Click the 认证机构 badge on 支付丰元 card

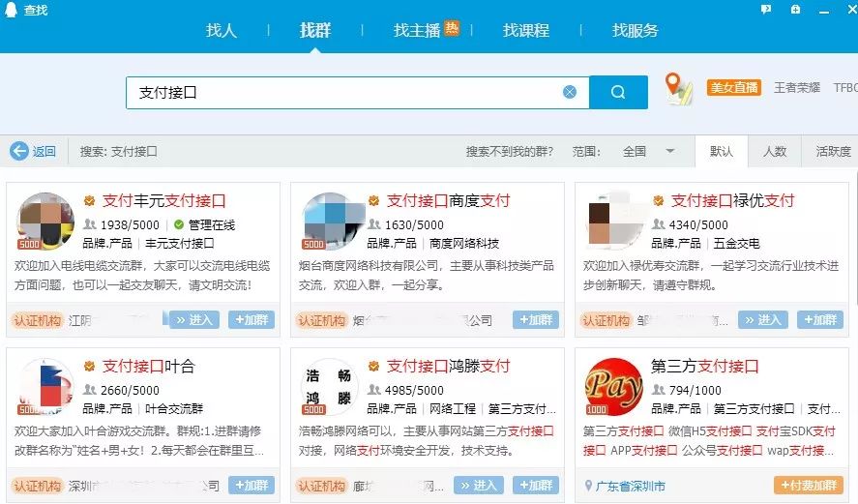point(37,320)
